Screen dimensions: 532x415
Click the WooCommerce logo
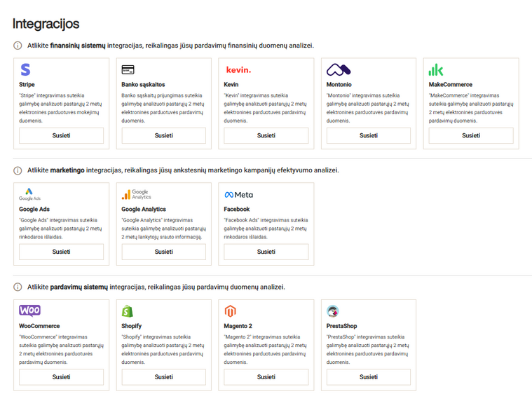click(29, 311)
